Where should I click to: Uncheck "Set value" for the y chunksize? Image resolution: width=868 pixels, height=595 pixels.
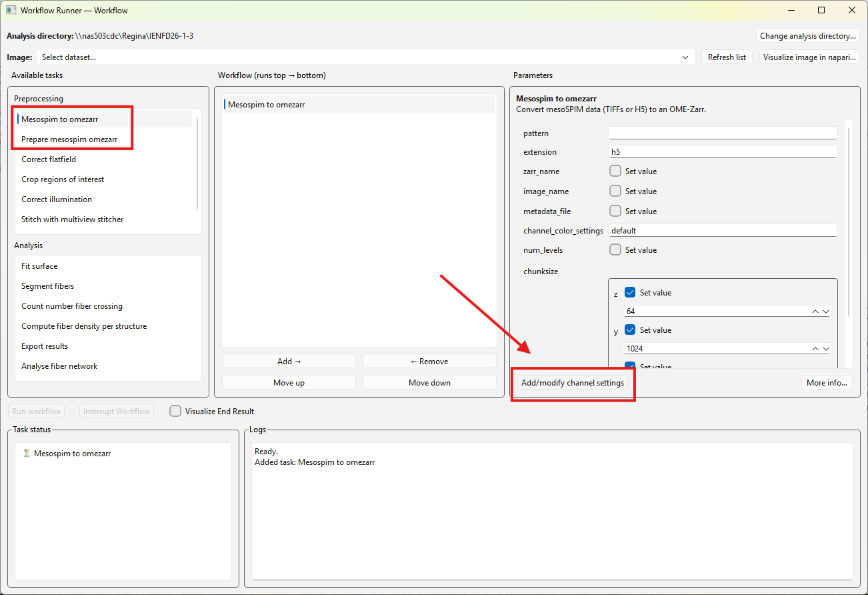coord(630,330)
